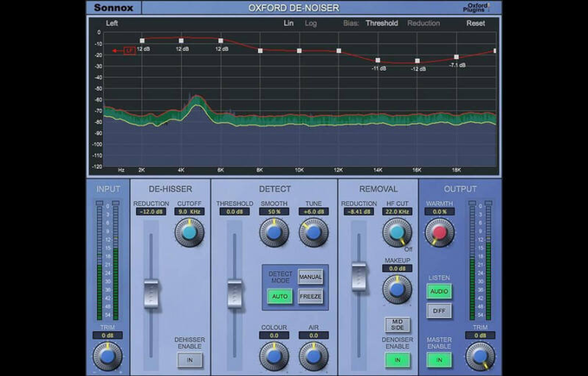Select the bias curve node at 4K
The height and width of the screenshot is (376, 588).
point(181,41)
